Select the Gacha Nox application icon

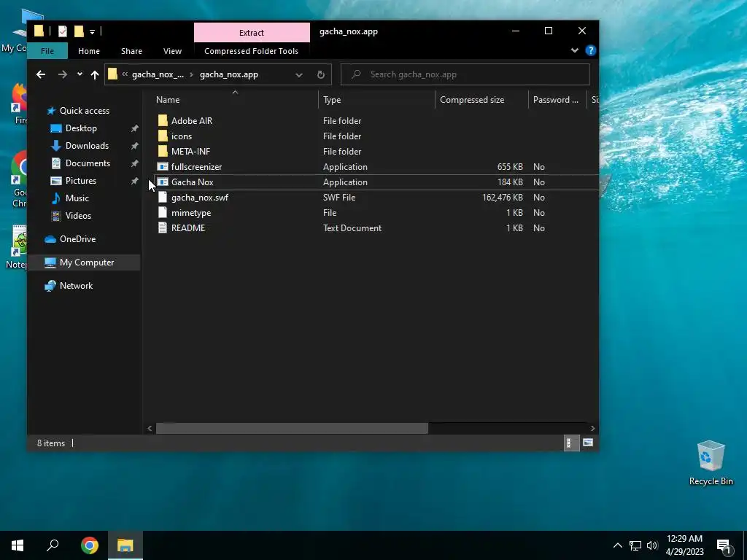(x=163, y=182)
